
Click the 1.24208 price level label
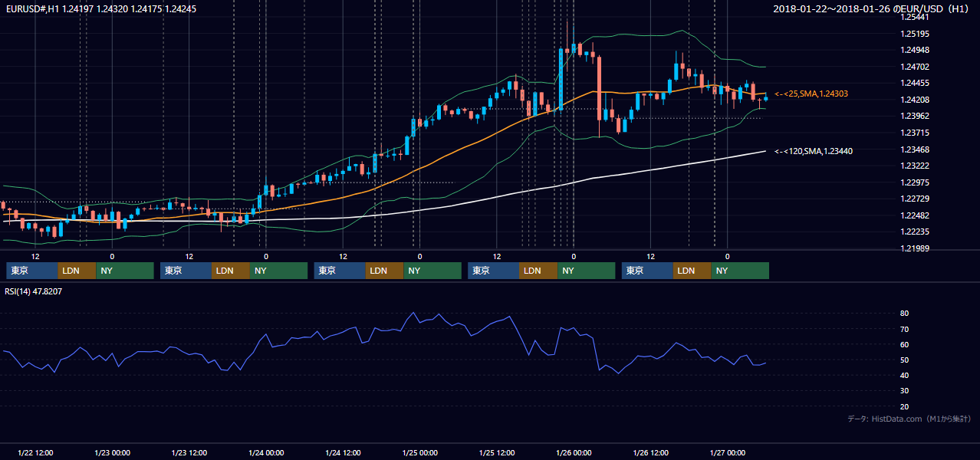(x=915, y=100)
